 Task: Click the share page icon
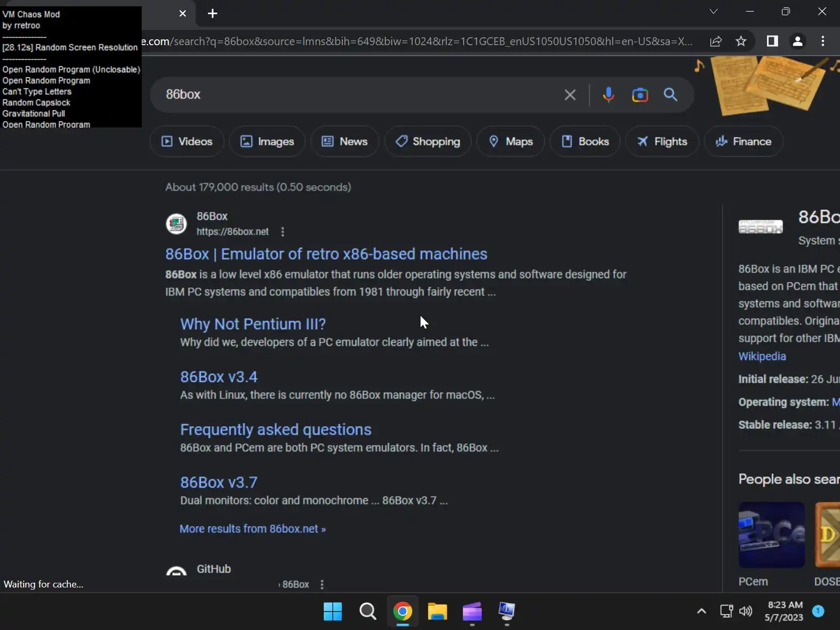click(x=716, y=41)
